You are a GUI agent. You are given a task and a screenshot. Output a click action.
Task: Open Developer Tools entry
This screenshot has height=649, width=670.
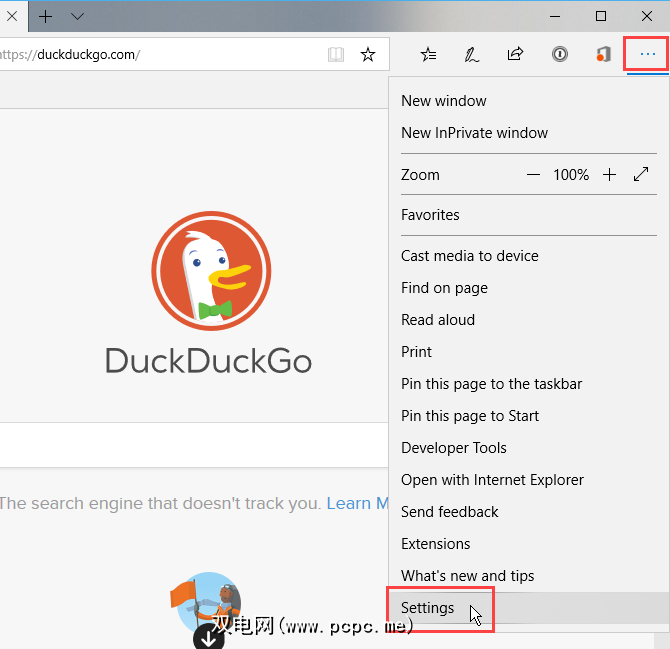coord(528,448)
